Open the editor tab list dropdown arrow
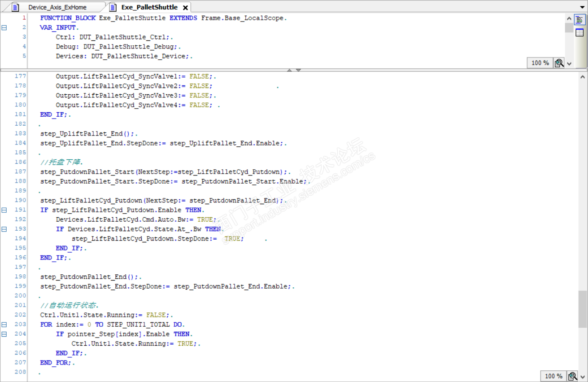Viewport: 588px width, 382px height. coord(583,7)
